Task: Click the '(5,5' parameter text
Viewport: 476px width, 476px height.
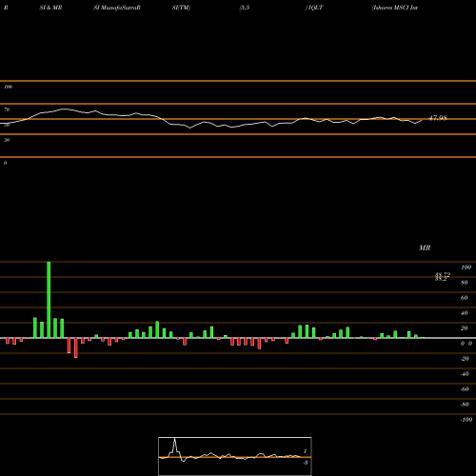Action: coord(245,8)
